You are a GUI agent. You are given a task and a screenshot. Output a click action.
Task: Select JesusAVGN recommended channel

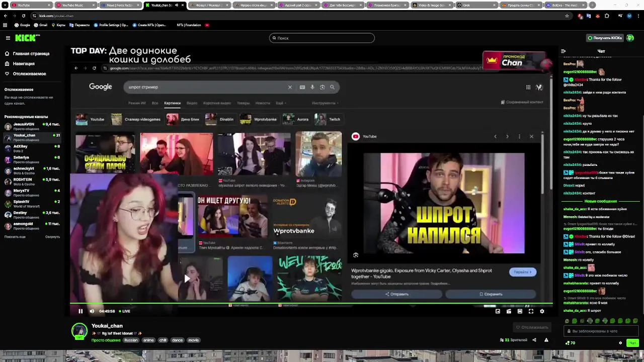33,126
